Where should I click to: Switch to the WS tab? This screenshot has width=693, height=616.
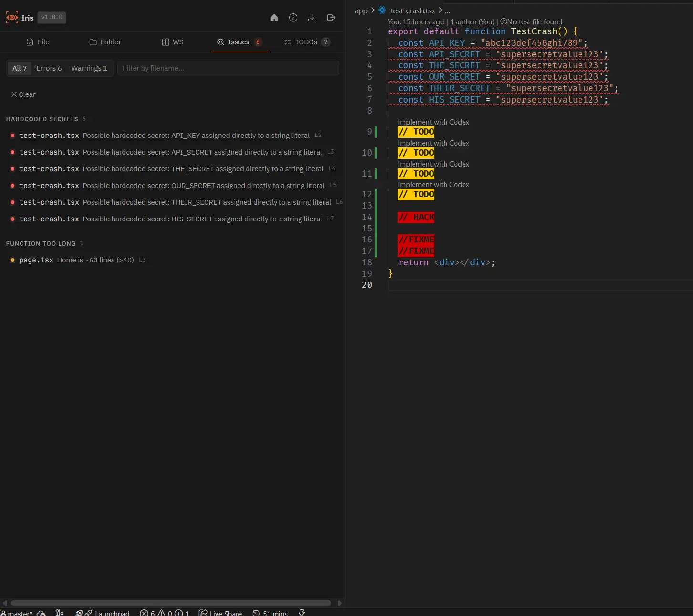(173, 42)
